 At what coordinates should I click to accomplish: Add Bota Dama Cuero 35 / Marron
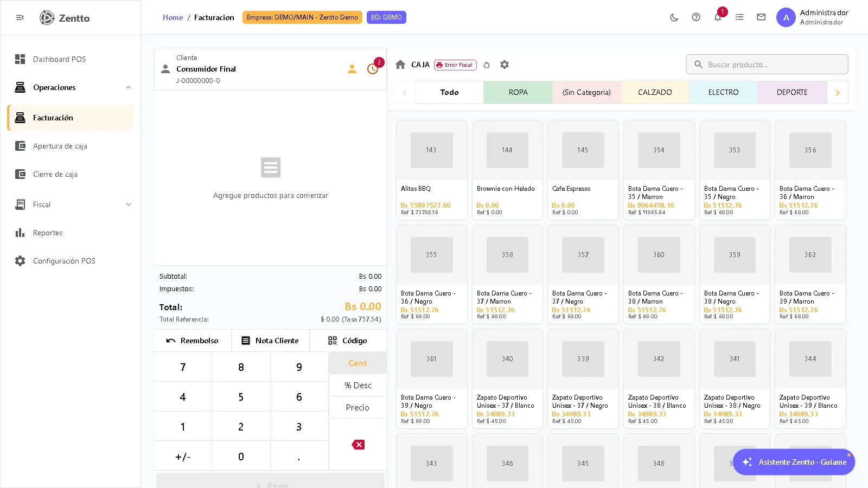(x=659, y=170)
